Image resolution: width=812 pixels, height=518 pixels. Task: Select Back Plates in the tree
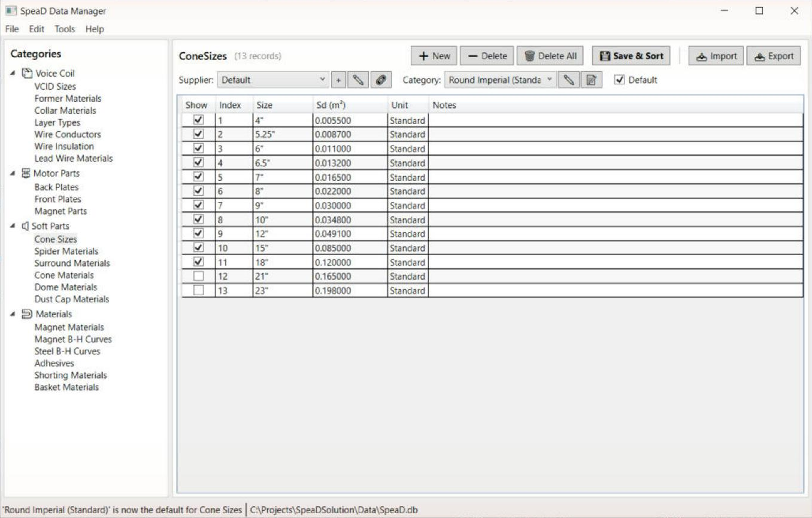tap(56, 187)
